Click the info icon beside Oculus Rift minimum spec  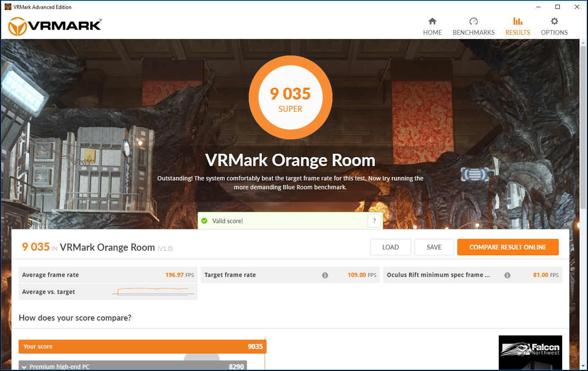tap(507, 275)
